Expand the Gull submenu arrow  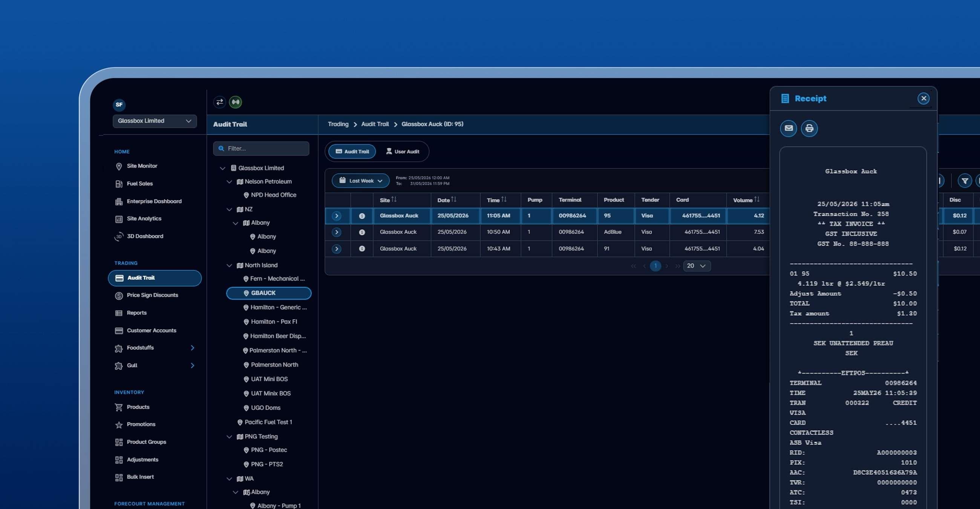click(x=192, y=366)
